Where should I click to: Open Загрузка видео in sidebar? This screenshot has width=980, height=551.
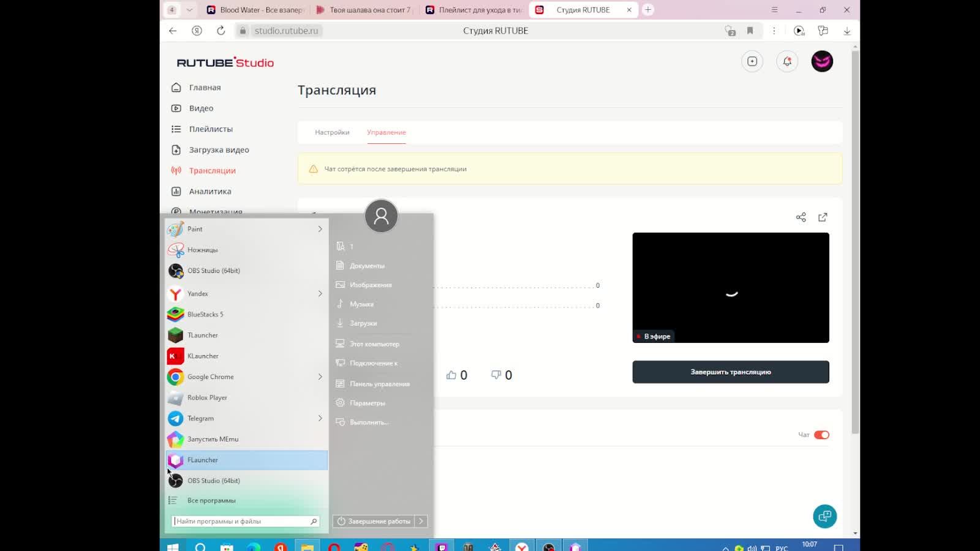(219, 150)
